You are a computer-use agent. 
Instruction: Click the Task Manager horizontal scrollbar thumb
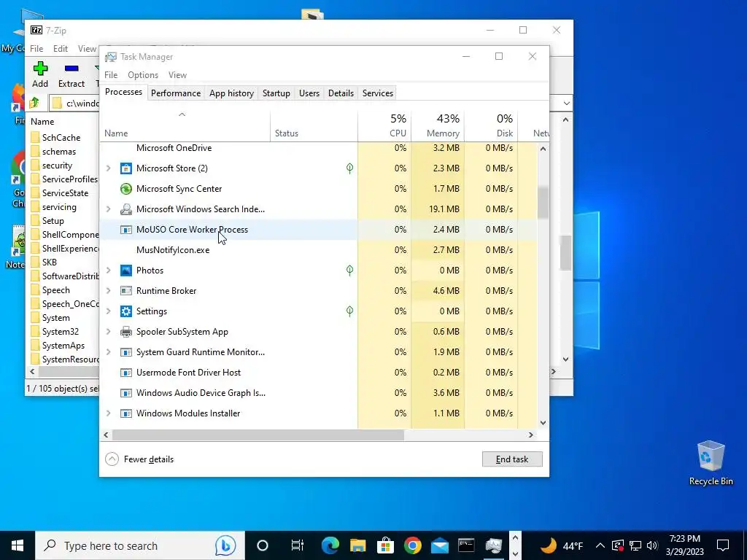(258, 435)
